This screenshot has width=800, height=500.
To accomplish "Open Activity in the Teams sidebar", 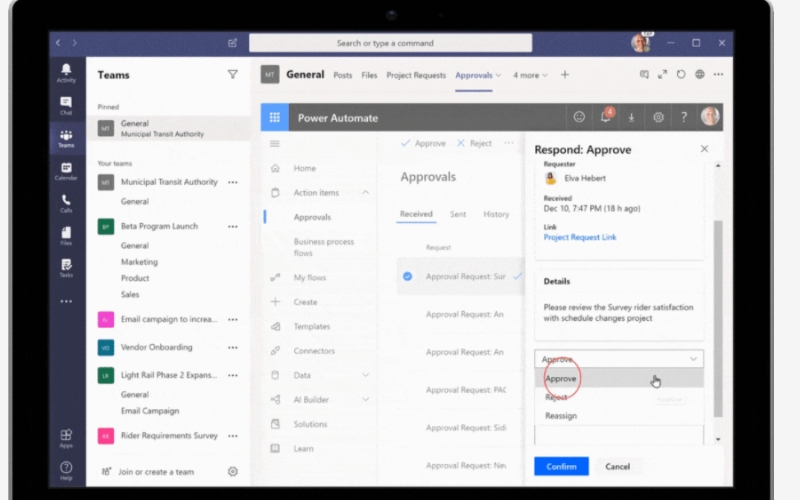I will click(66, 73).
